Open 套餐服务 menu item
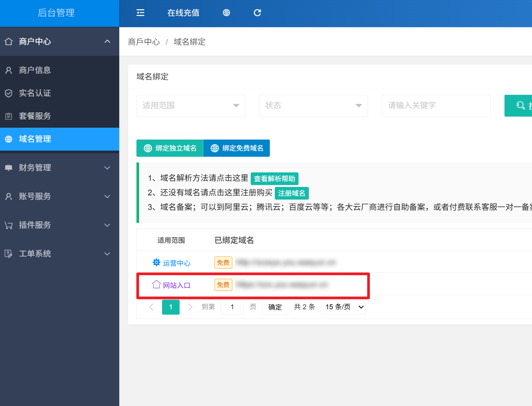Viewport: 532px width, 406px height. click(x=60, y=116)
